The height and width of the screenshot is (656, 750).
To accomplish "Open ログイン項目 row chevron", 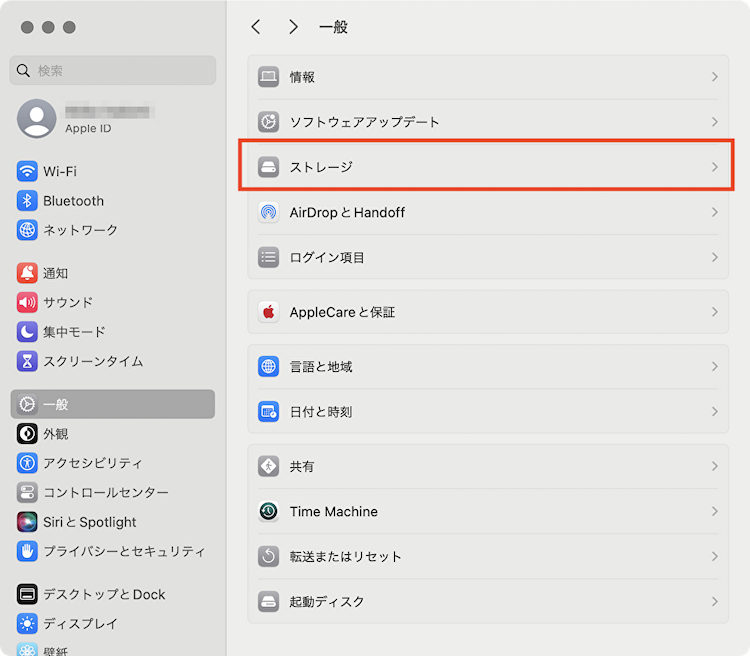I will point(715,257).
